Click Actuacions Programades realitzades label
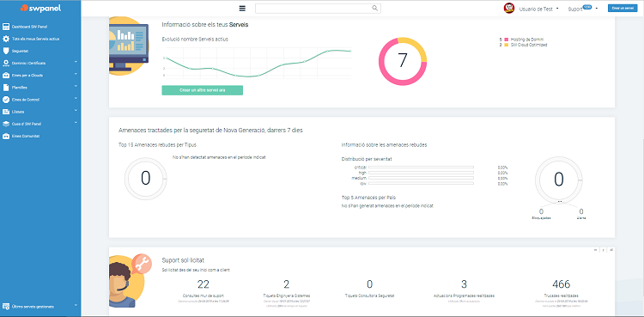Viewport: 644px width, 317px height. 464,296
